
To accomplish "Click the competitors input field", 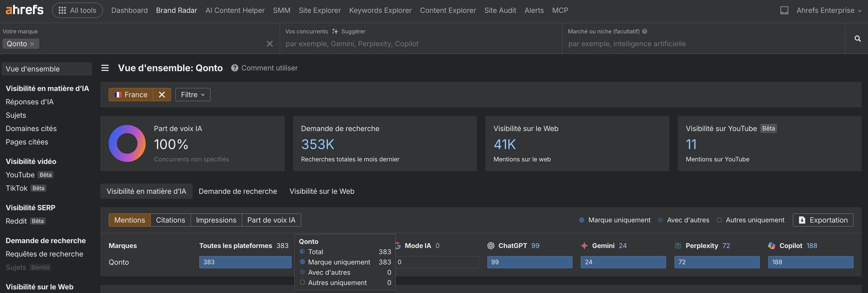I will 421,44.
